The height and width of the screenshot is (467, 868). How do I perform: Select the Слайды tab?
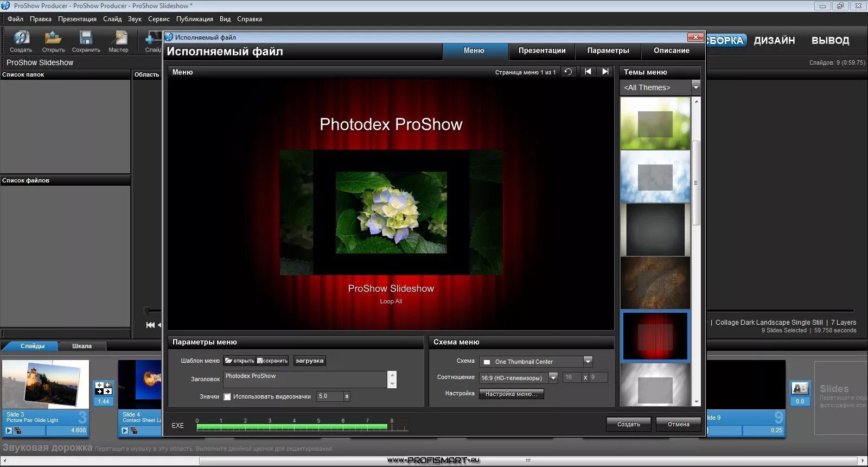(33, 346)
